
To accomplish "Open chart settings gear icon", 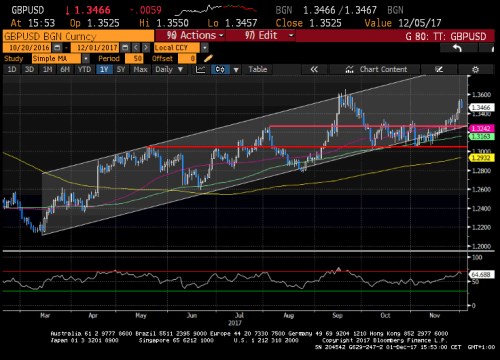I will point(475,69).
